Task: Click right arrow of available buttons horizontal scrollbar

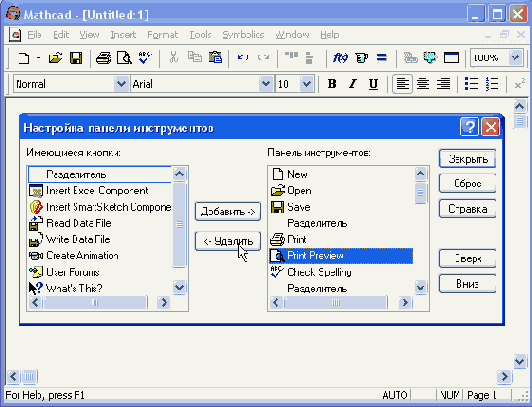Action: point(164,302)
